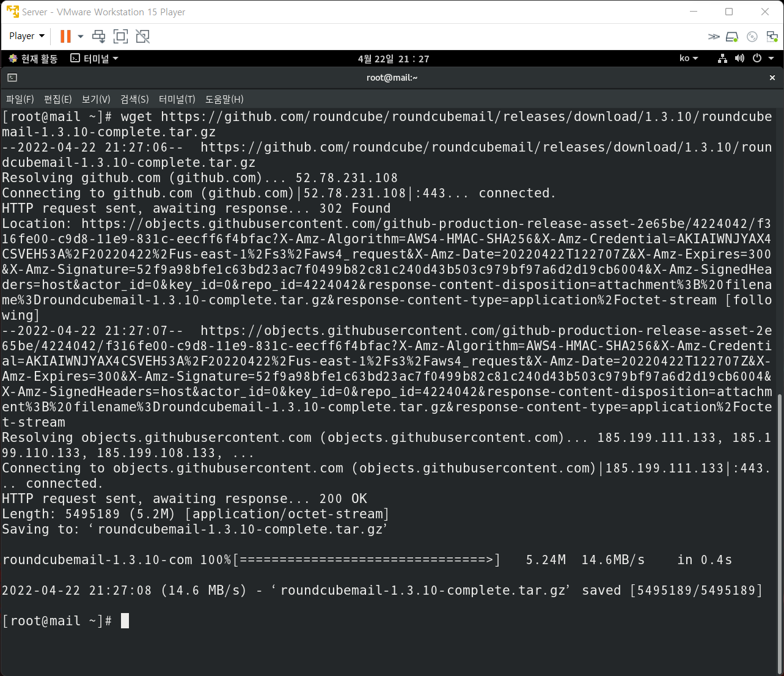
Task: Click the text '302 Found'
Action: coord(354,208)
